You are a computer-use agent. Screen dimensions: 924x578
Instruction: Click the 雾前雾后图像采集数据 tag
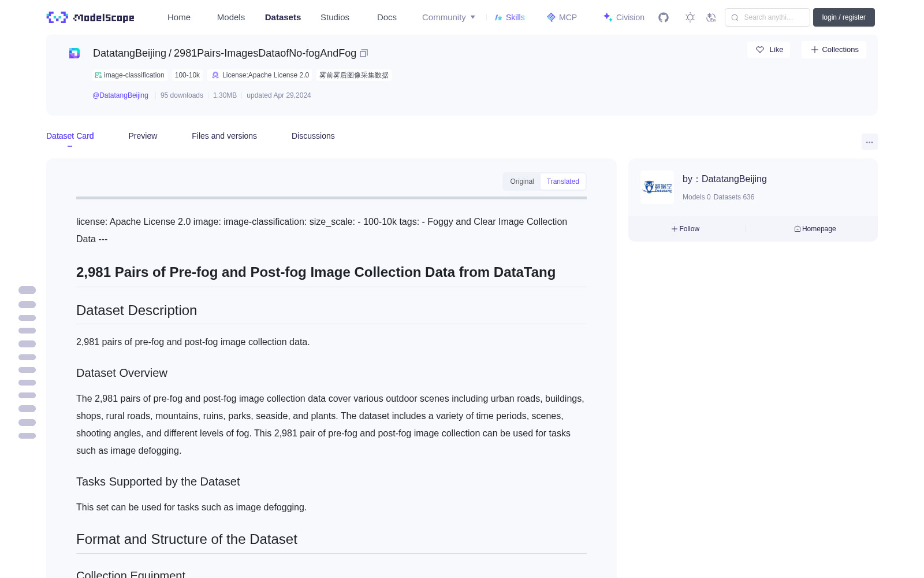[x=354, y=75]
